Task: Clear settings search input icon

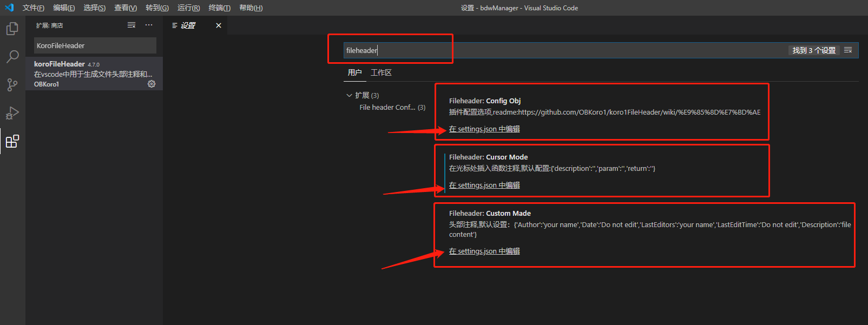Action: (848, 50)
